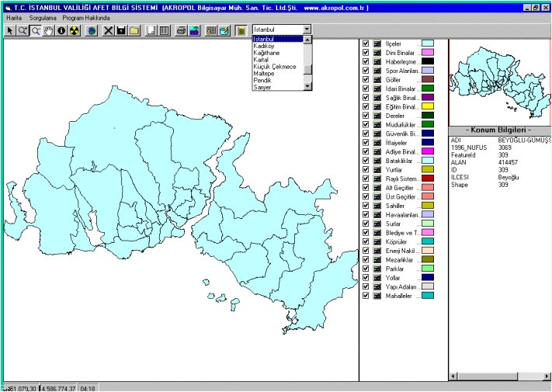The height and width of the screenshot is (392, 552).
Task: Click the floppy disk save icon
Action: click(x=122, y=30)
